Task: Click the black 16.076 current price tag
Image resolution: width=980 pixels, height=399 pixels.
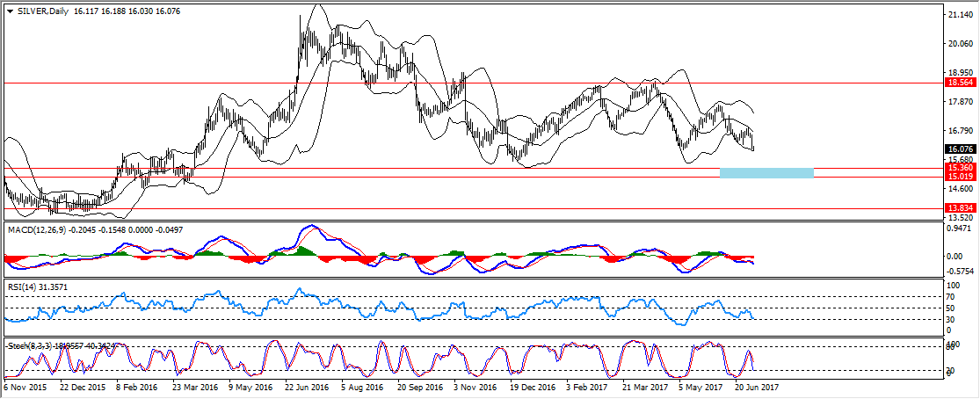Action: pos(959,149)
